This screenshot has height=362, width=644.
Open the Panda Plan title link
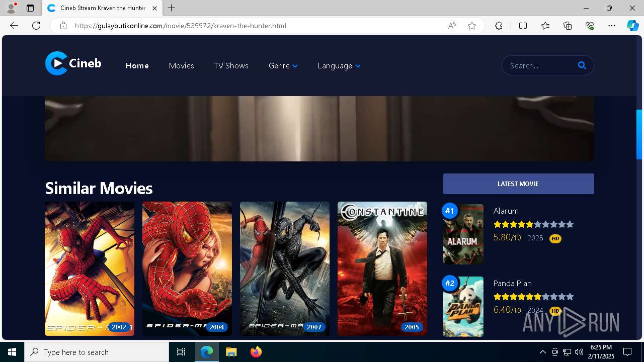tap(513, 283)
